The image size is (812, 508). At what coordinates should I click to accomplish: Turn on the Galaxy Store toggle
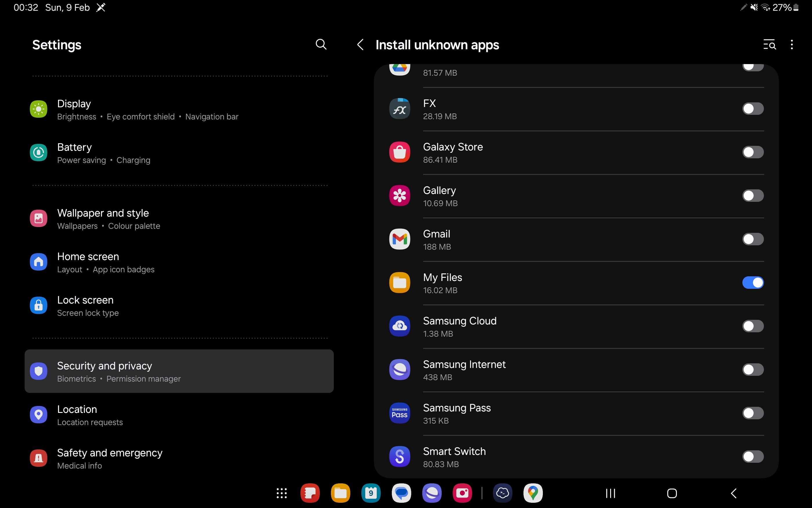(753, 152)
